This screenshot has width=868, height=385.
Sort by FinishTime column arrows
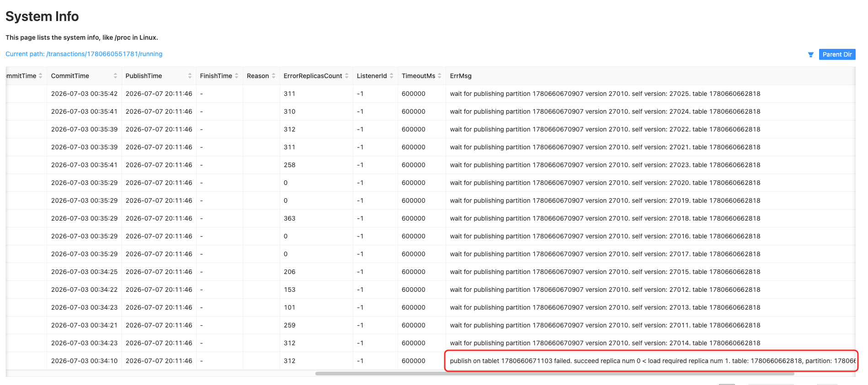pos(236,76)
